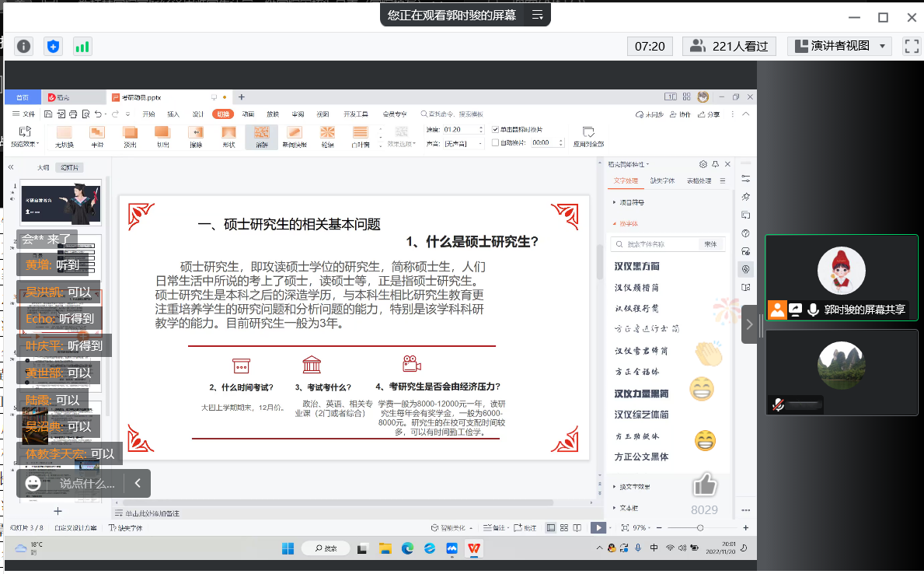Enter full screen with the corner icon

tap(911, 46)
